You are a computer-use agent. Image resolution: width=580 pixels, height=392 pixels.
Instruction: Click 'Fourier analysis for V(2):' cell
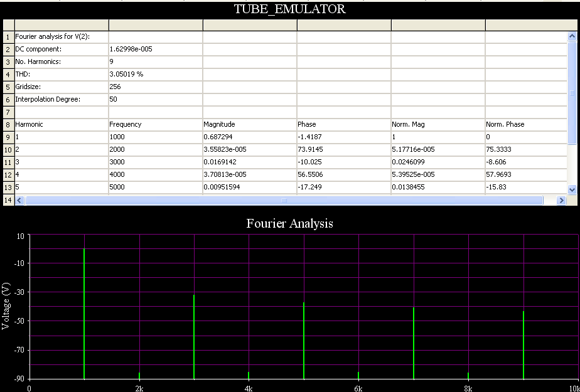click(x=62, y=36)
